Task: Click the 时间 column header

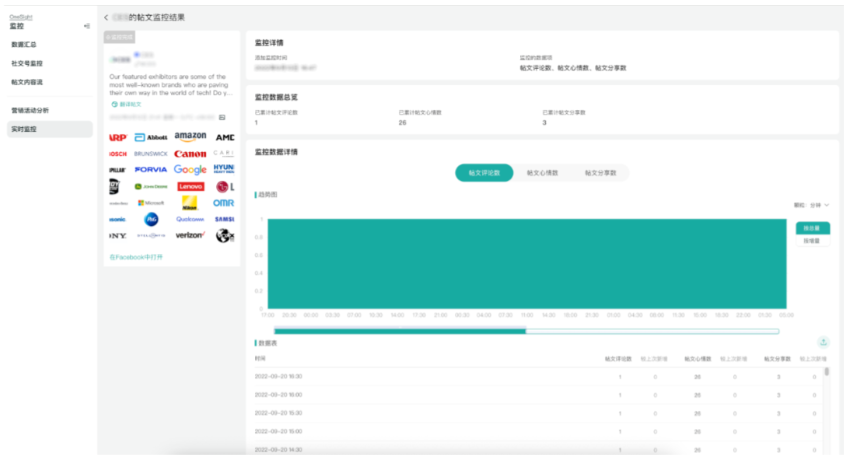Action: point(260,358)
